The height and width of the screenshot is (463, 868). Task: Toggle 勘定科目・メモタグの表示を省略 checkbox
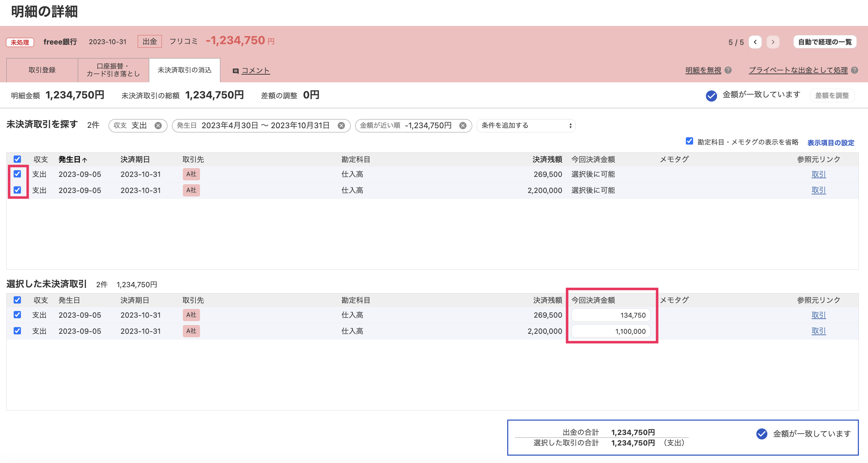tap(689, 141)
